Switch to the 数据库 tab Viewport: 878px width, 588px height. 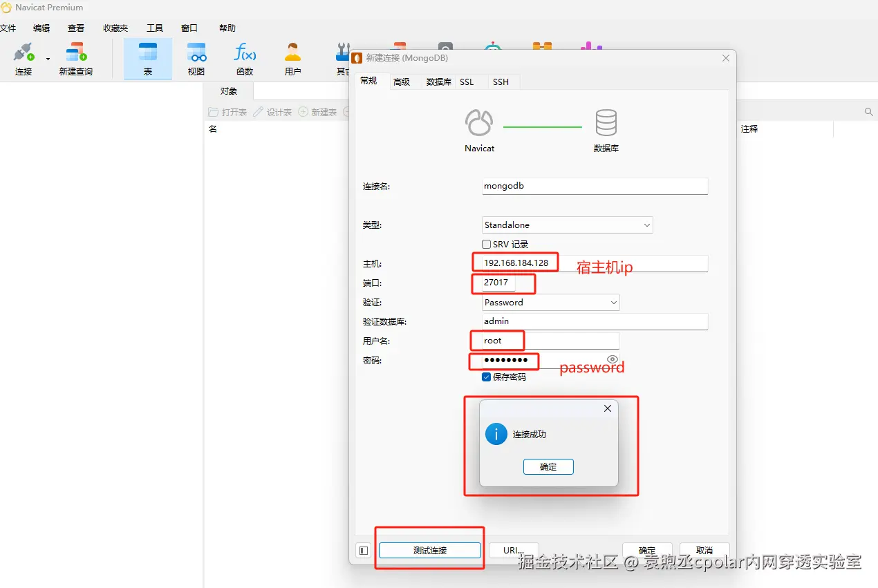point(438,82)
